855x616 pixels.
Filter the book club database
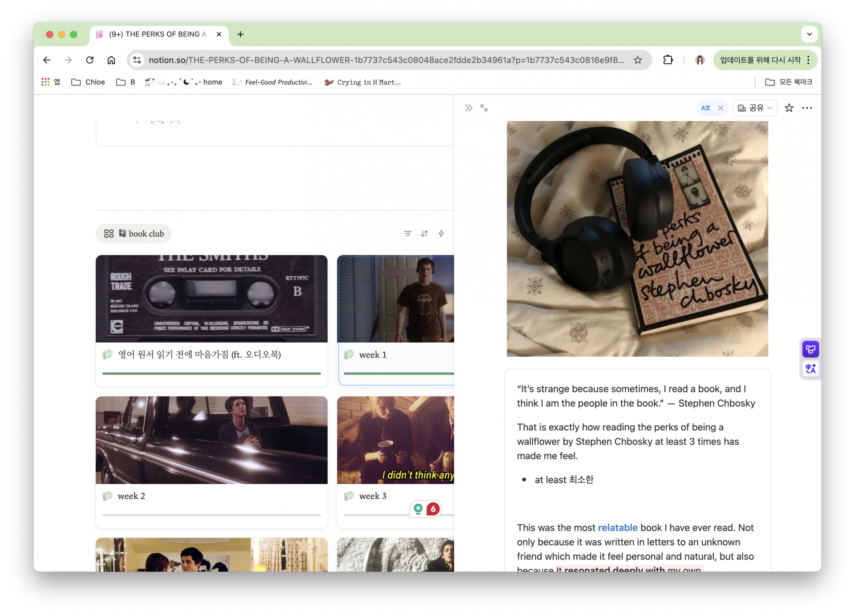[x=407, y=233]
